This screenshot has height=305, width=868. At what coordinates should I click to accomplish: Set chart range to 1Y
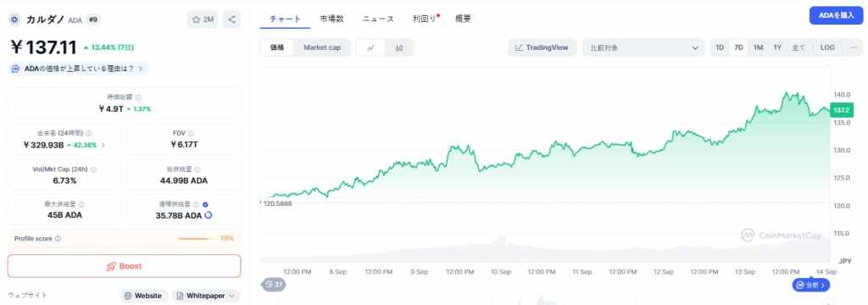[x=778, y=47]
